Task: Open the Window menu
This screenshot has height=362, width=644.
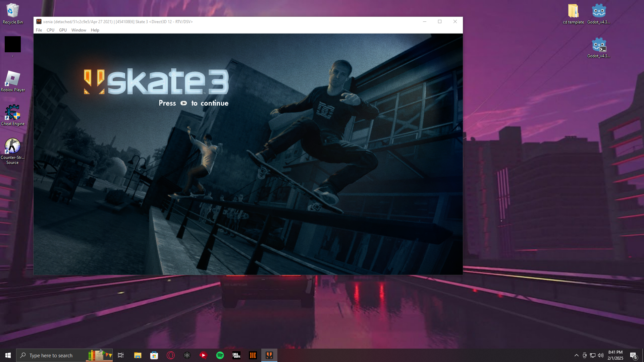Action: point(78,30)
